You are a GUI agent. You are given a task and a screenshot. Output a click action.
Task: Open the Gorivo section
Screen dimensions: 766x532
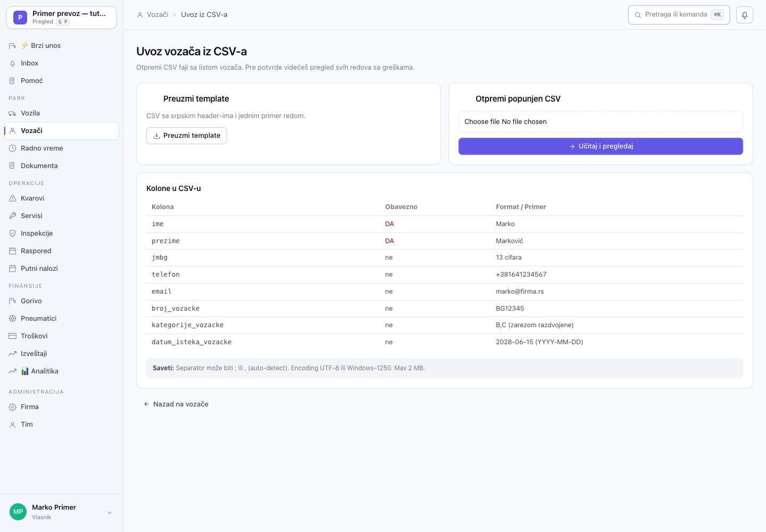[62, 301]
